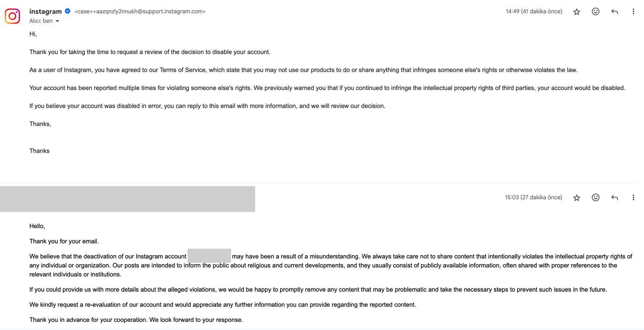Click the support.instagram.com sender address
This screenshot has height=330, width=644.
click(140, 12)
